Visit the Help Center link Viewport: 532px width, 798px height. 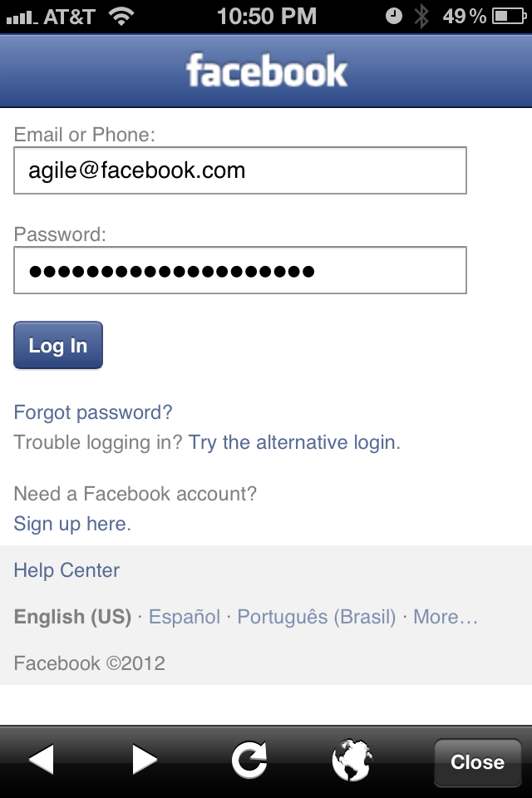(66, 570)
